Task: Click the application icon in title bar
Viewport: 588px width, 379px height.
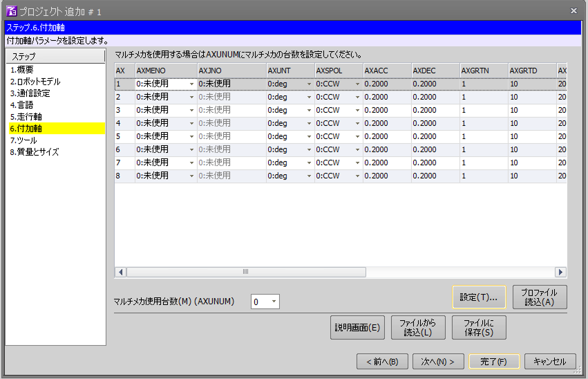Action: tap(10, 10)
